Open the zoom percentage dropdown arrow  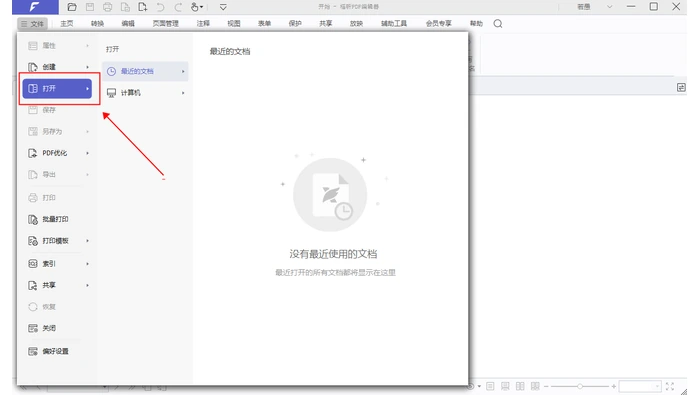[x=658, y=386]
